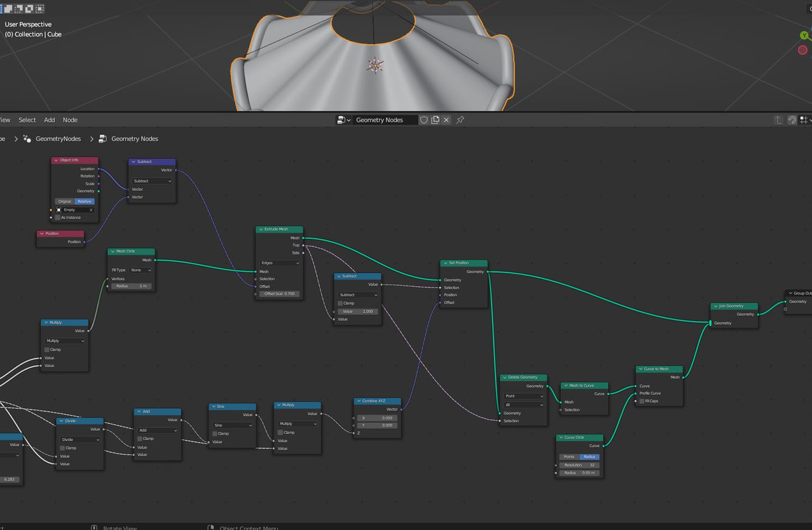The image size is (812, 530).
Task: Click the GeometryNodes modifier icon in breadcrumb
Action: click(x=27, y=138)
